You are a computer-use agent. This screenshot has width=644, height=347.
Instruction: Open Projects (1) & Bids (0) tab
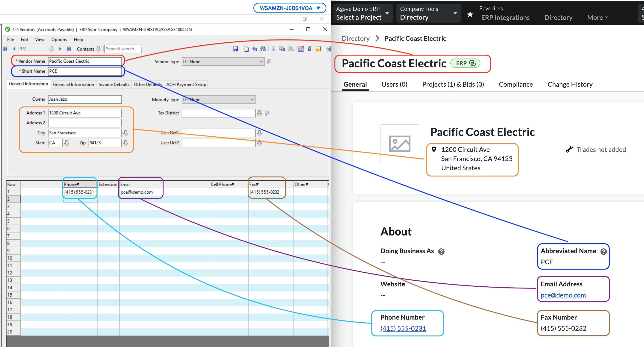tap(453, 85)
